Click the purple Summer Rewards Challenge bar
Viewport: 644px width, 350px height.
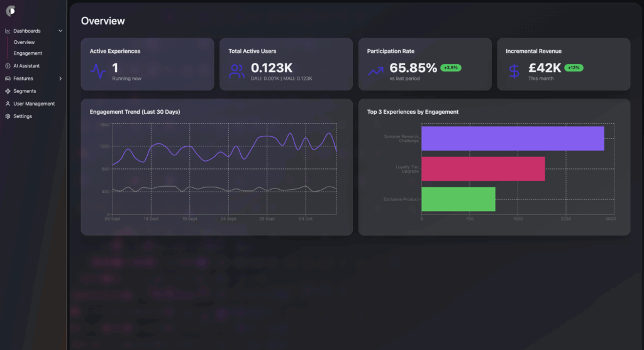point(512,138)
